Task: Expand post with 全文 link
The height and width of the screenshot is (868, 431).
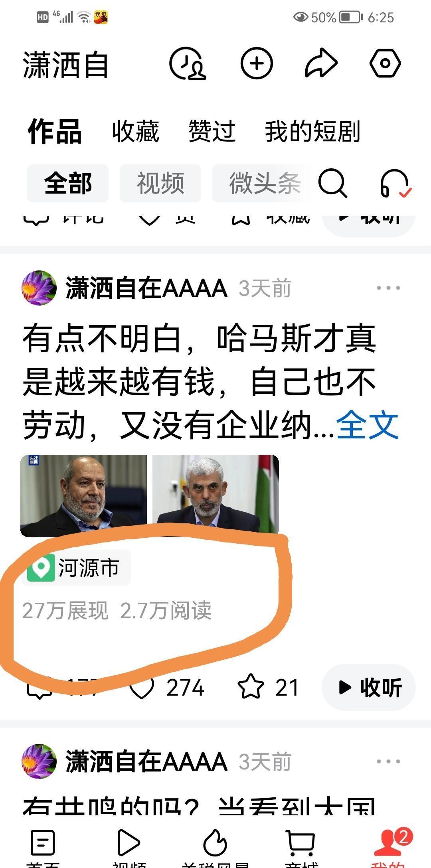Action: pos(368,426)
